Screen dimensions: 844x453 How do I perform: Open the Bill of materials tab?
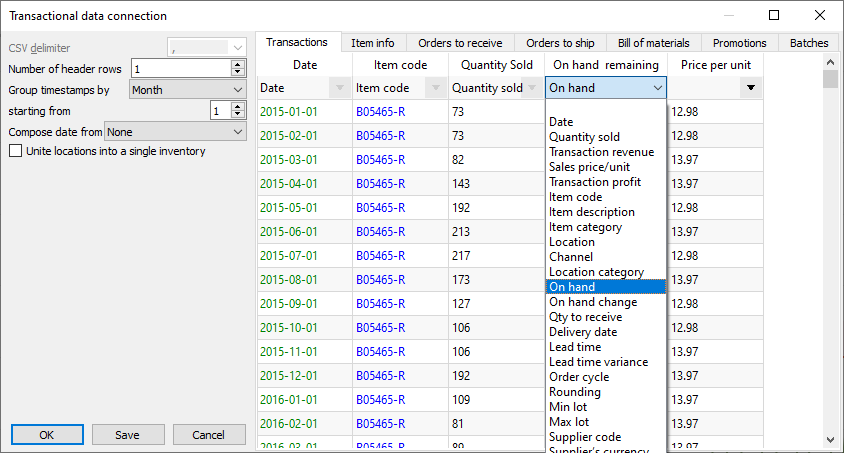tap(651, 43)
